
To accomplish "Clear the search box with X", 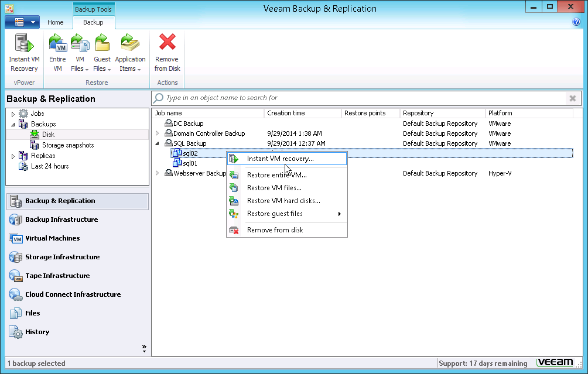I will tap(573, 98).
